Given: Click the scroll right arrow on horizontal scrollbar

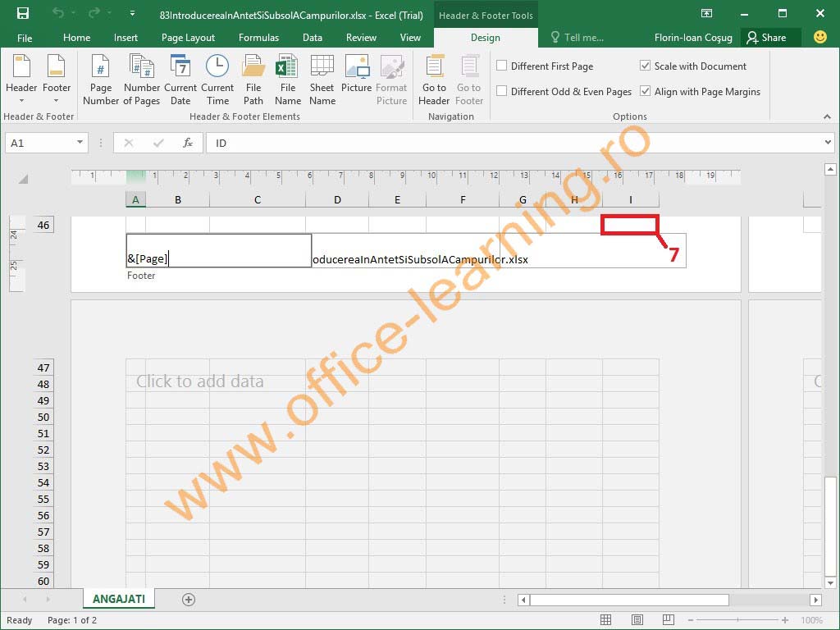Looking at the screenshot, I should 815,600.
